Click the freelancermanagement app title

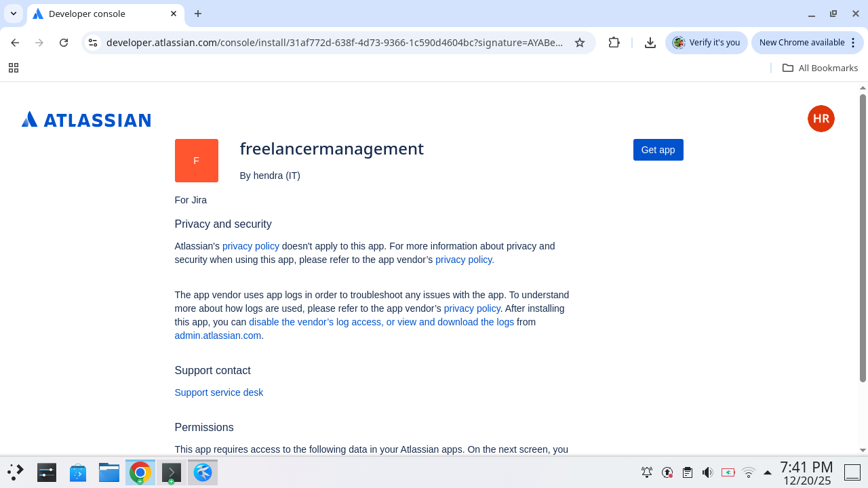coord(332,148)
